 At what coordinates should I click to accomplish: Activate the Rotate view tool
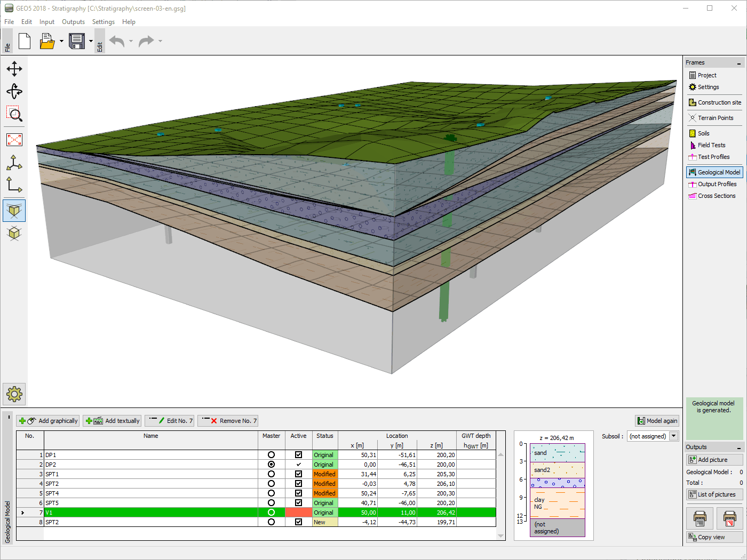click(x=14, y=91)
